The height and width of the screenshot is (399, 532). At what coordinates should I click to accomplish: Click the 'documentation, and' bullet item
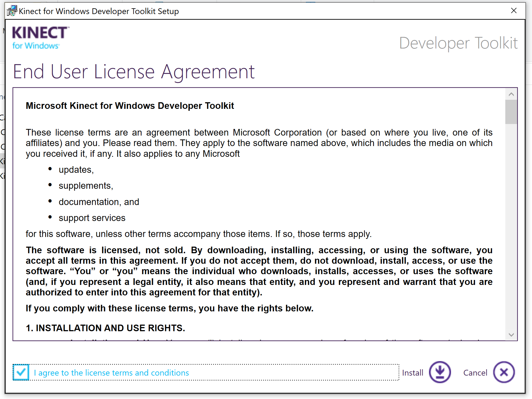click(99, 202)
